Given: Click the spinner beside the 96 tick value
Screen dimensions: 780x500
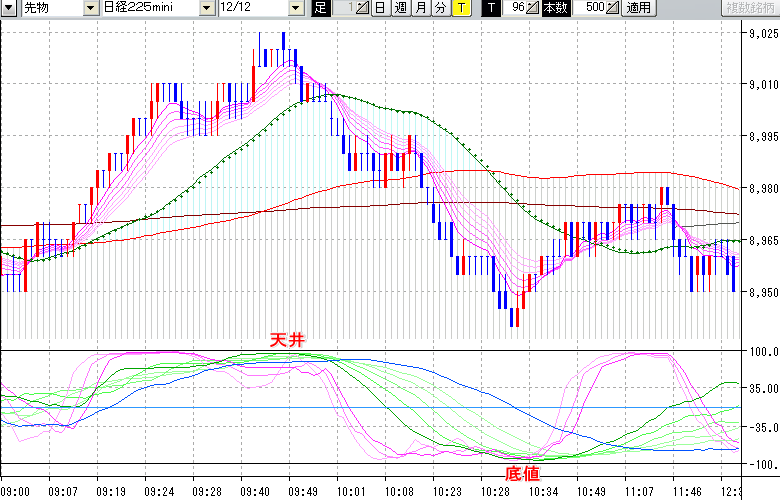Looking at the screenshot, I should [x=533, y=8].
